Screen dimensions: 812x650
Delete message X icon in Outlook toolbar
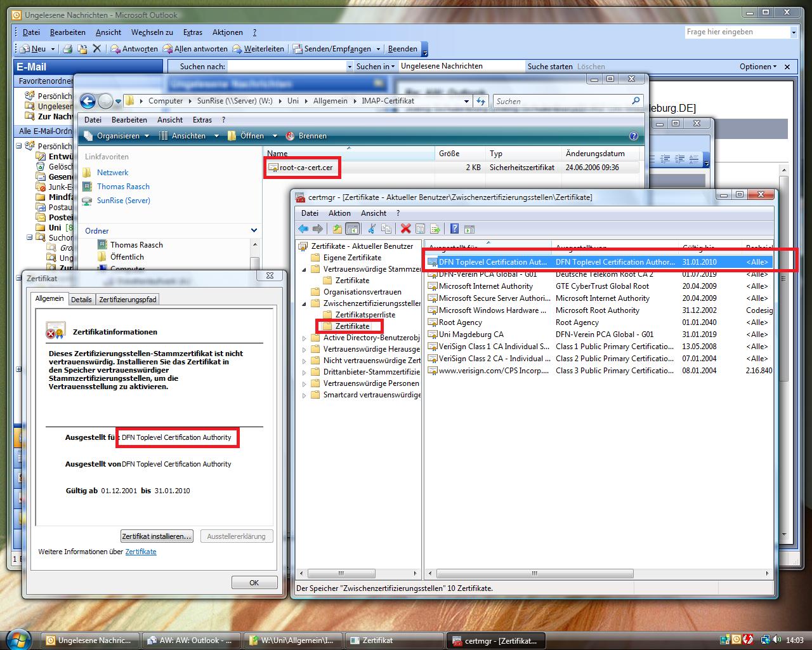click(96, 48)
